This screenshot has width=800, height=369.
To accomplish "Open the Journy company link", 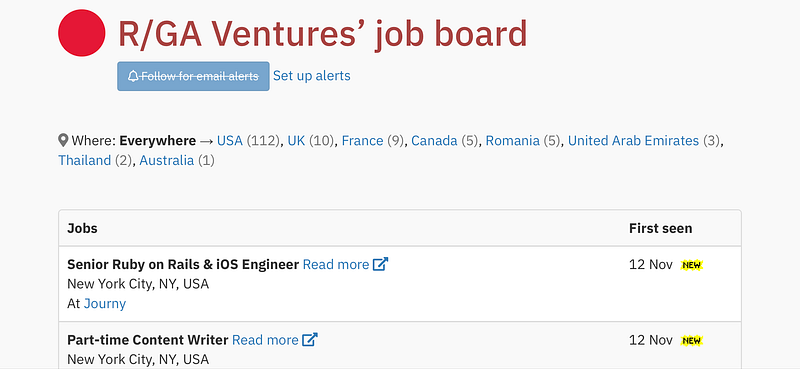I will pos(105,304).
